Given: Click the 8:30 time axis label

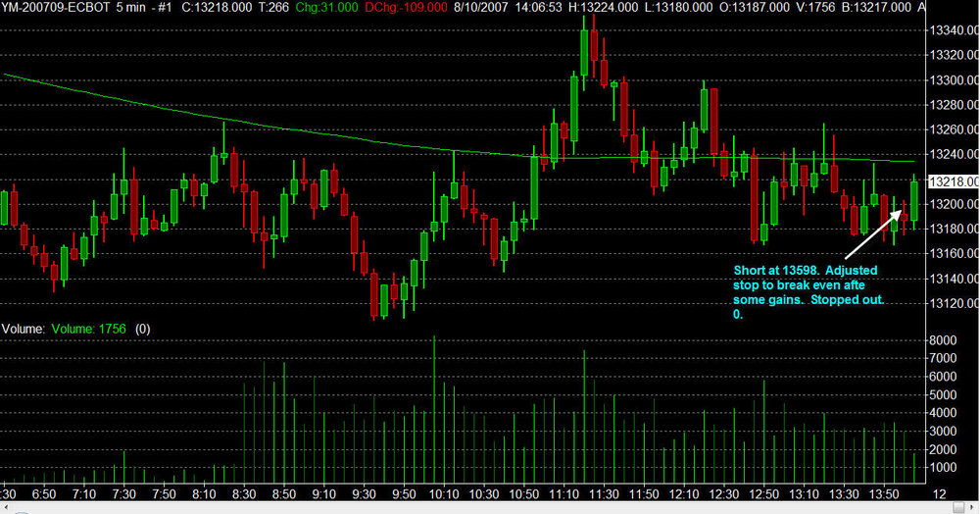Looking at the screenshot, I should (244, 494).
